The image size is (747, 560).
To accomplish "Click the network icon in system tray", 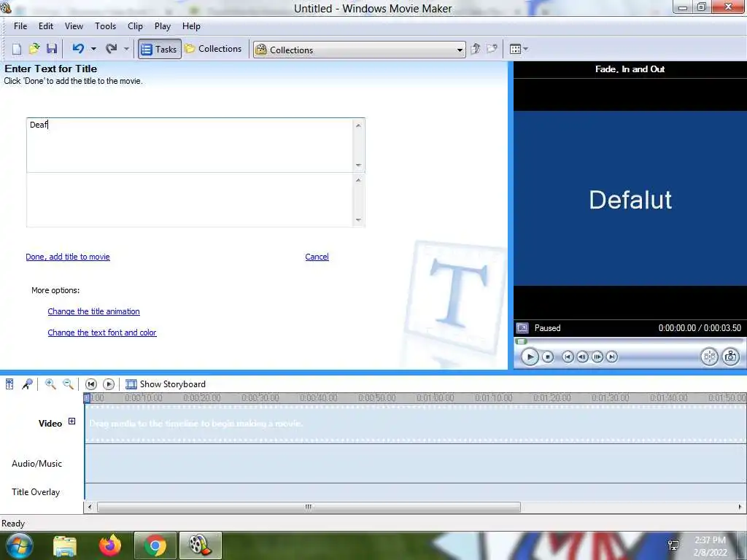I will pyautogui.click(x=673, y=545).
